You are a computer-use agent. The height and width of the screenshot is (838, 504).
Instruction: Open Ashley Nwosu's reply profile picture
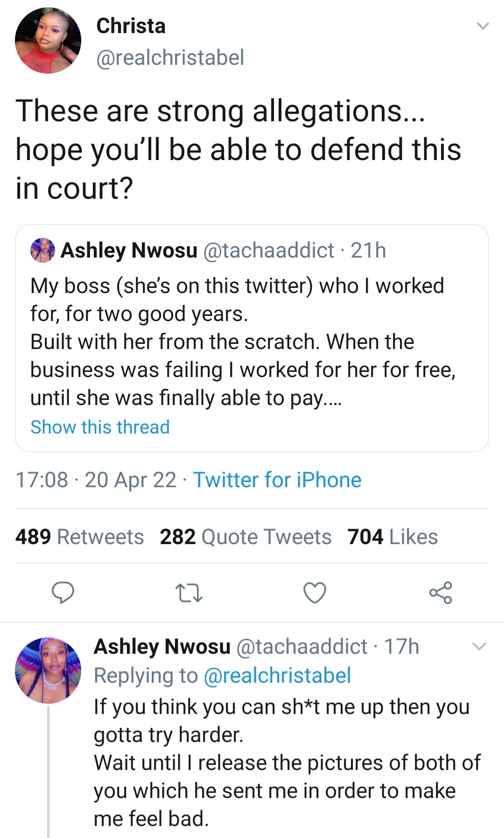coord(48,670)
